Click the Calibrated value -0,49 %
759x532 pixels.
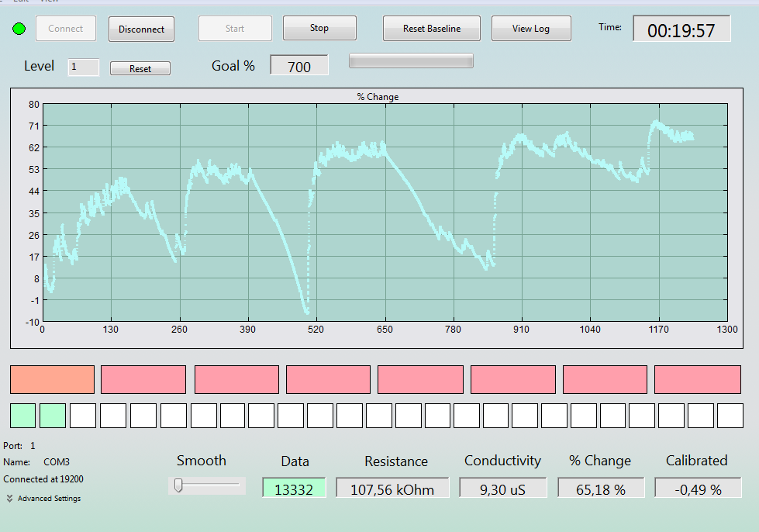tap(698, 489)
